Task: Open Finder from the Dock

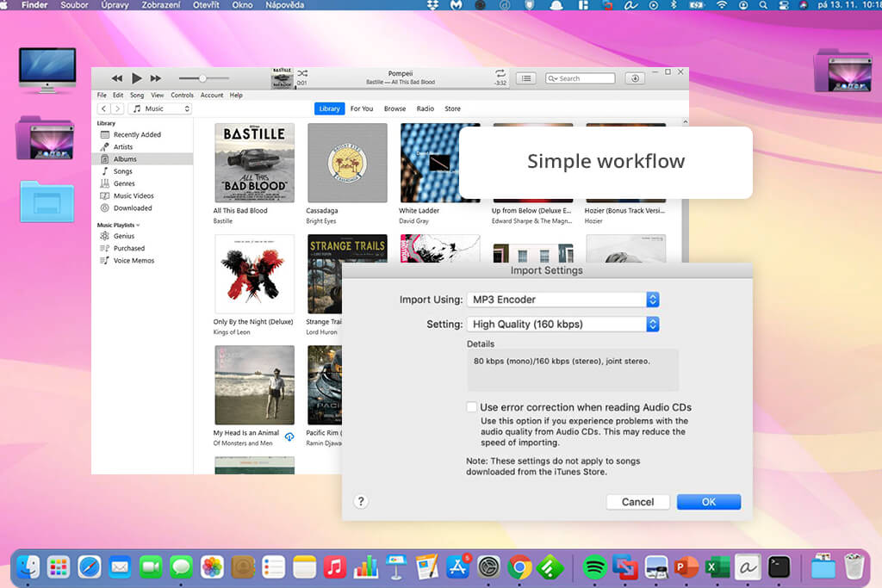Action: pyautogui.click(x=28, y=567)
